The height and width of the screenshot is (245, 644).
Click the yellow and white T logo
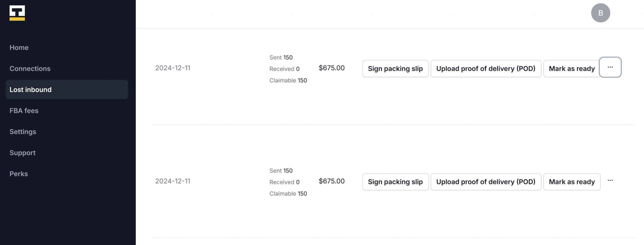click(17, 13)
